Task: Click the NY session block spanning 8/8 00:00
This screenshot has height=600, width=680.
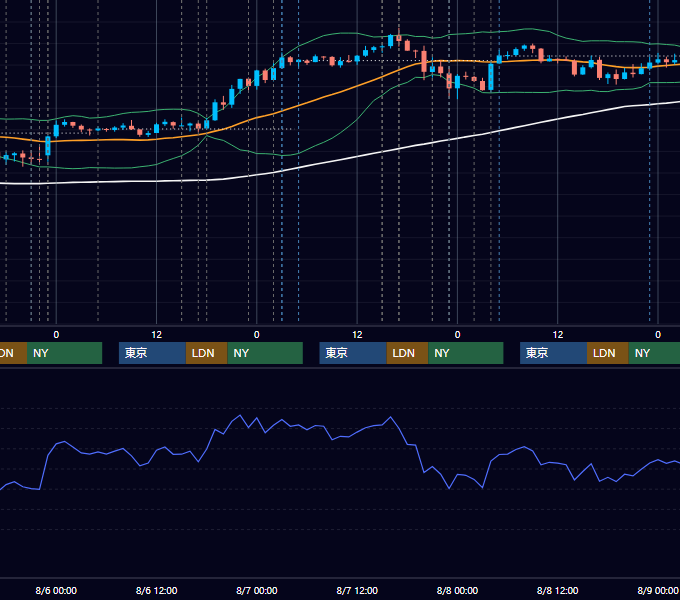Action: click(466, 353)
